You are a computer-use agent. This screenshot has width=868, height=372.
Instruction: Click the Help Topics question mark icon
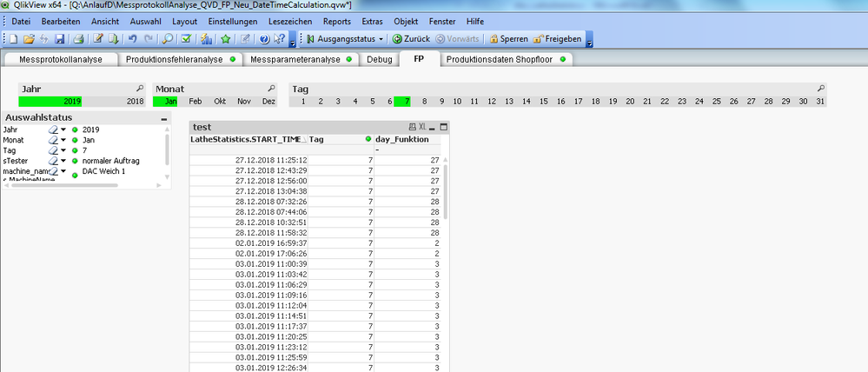(264, 39)
